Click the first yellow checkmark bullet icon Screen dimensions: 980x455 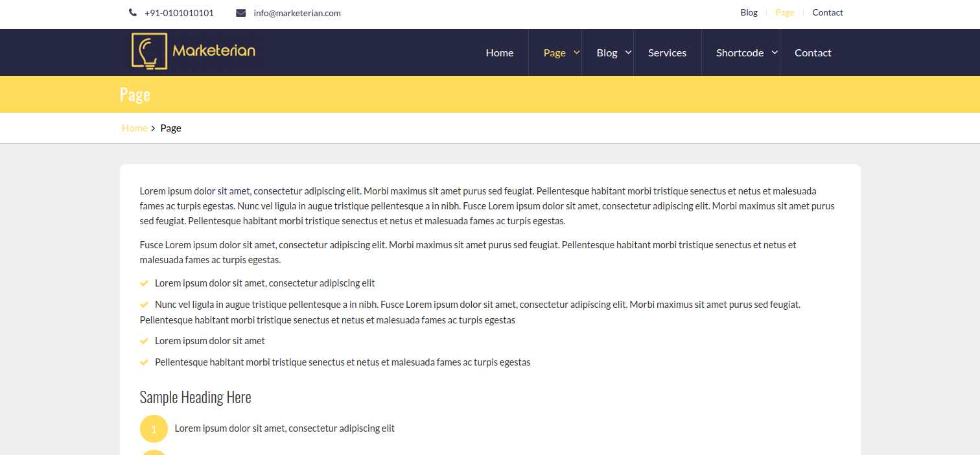(145, 283)
